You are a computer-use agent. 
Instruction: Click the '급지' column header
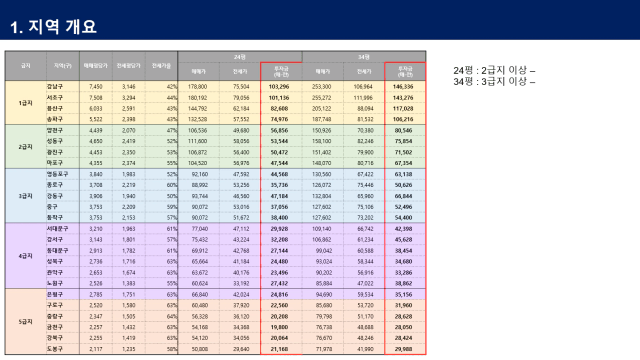(26, 66)
